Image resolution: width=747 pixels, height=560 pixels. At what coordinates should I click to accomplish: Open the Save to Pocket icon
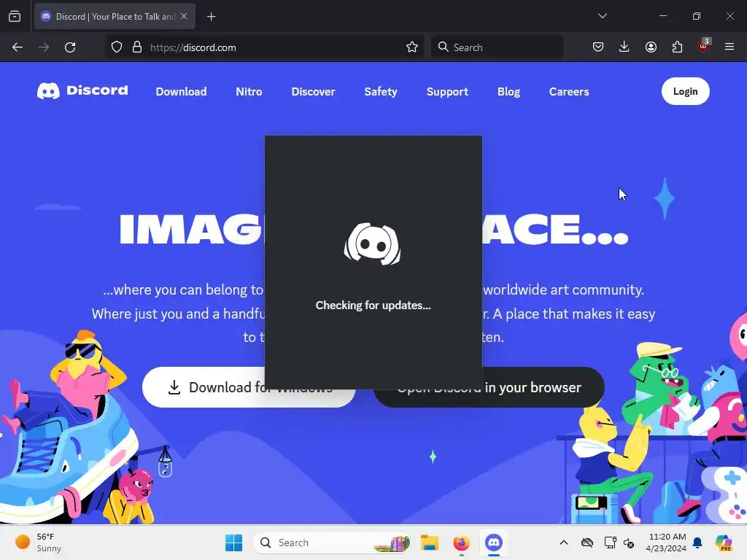(x=598, y=47)
